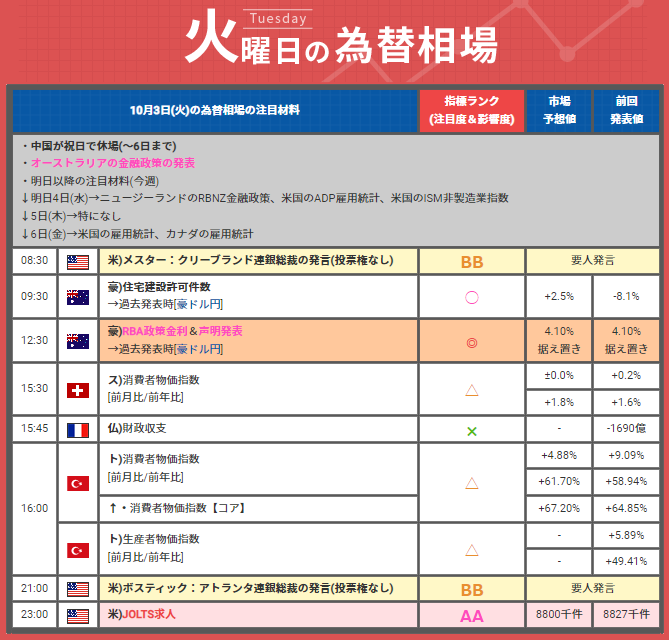Click the green cross rank for the French budget balance

click(x=471, y=431)
